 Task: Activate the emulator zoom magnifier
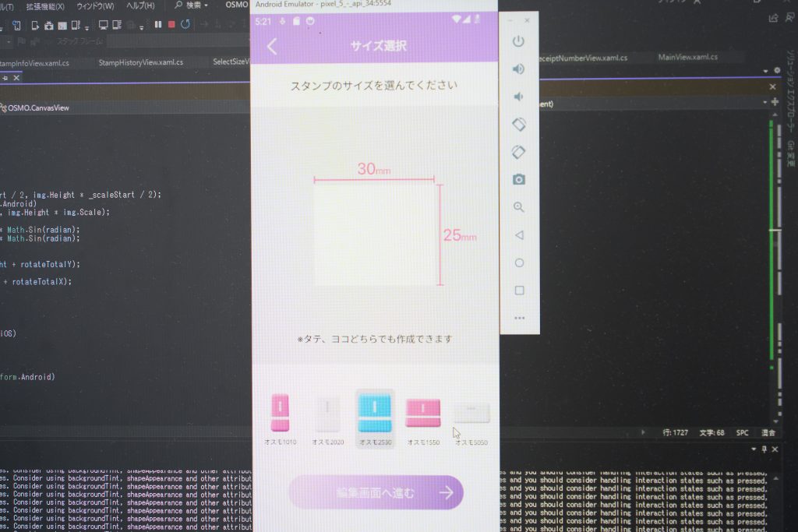click(x=518, y=207)
